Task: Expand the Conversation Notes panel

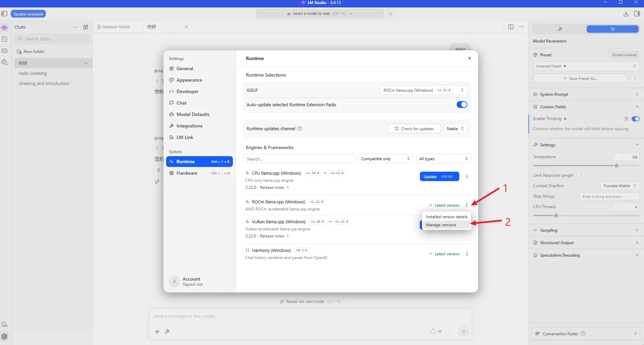Action: [586, 334]
